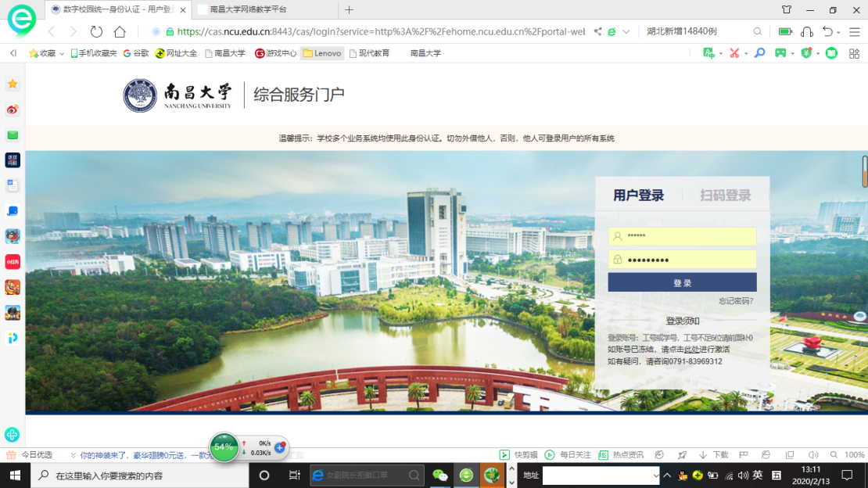The height and width of the screenshot is (488, 868).
Task: Click the password input field
Action: (x=688, y=259)
